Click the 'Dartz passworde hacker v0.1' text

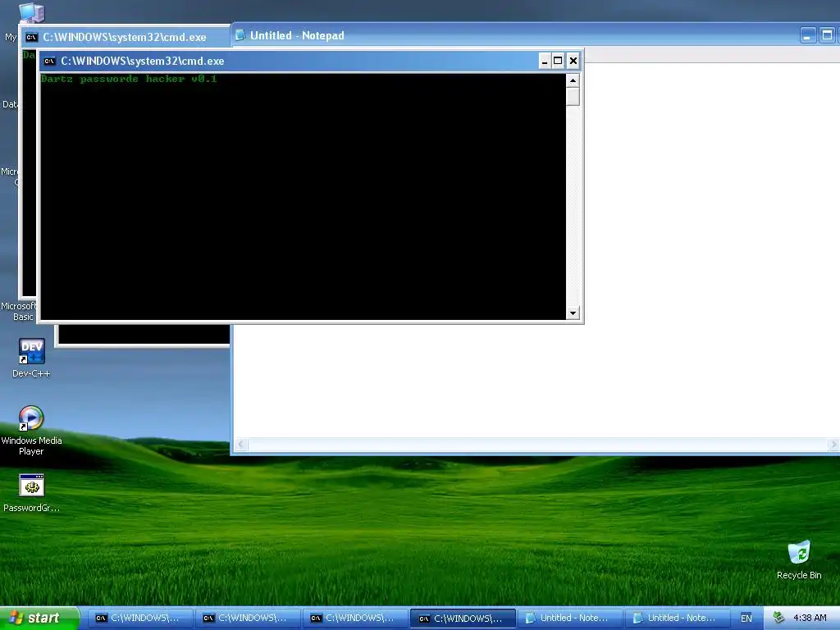(x=129, y=79)
